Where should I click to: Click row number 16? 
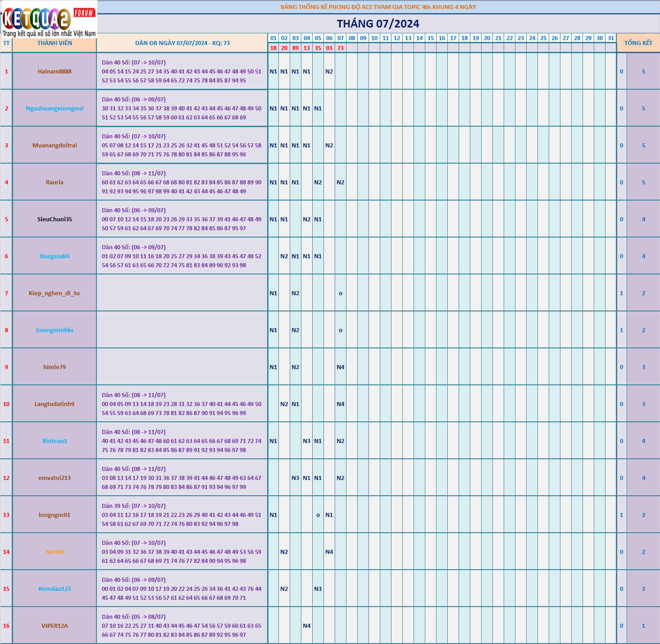click(x=6, y=626)
